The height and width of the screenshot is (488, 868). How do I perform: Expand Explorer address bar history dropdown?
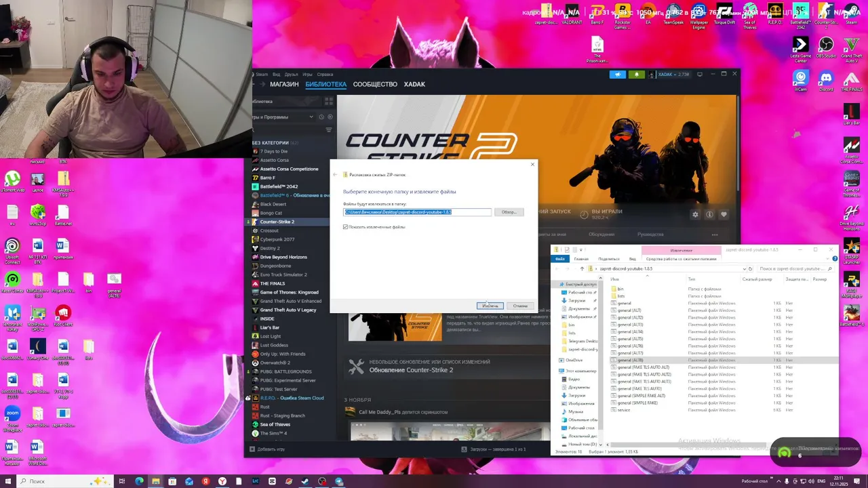click(x=744, y=269)
